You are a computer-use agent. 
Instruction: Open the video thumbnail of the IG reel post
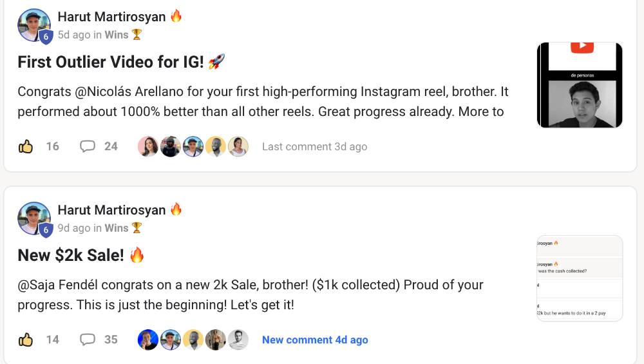click(580, 85)
